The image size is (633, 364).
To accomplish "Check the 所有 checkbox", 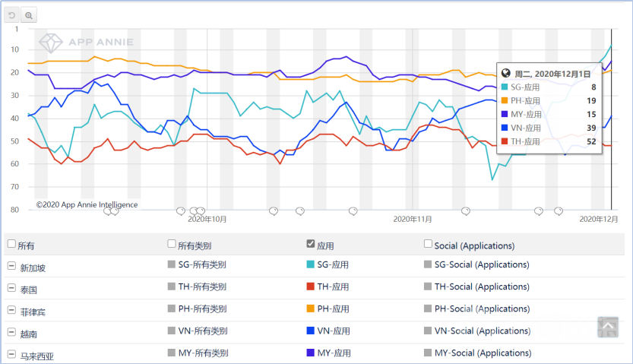I will [x=11, y=244].
